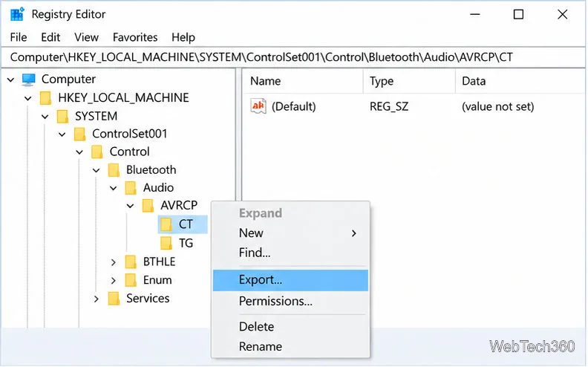Open the Edit menu

click(50, 37)
